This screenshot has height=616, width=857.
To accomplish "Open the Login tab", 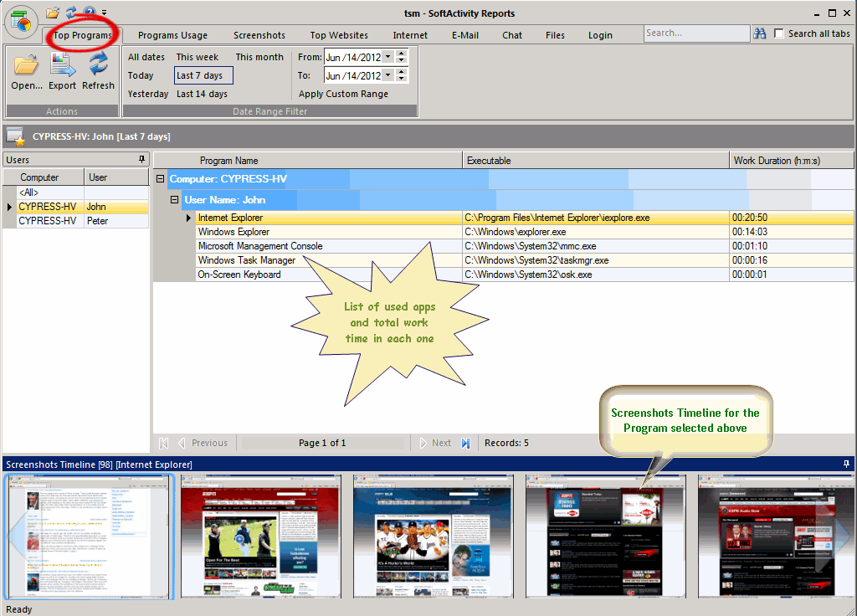I will coord(600,35).
